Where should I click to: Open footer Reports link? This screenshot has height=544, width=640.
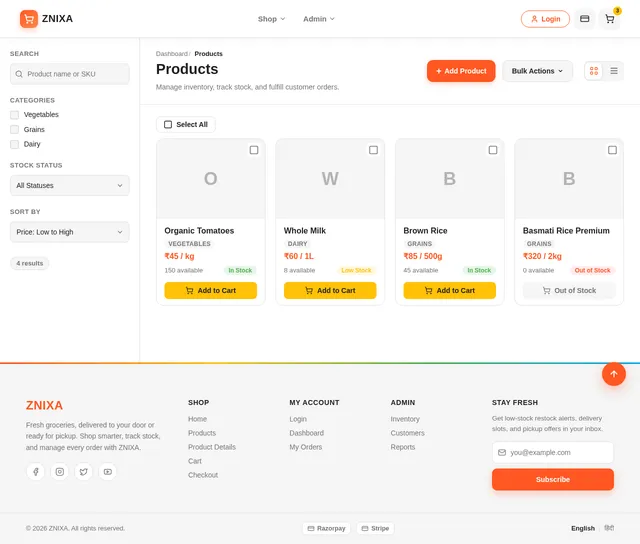click(x=403, y=447)
